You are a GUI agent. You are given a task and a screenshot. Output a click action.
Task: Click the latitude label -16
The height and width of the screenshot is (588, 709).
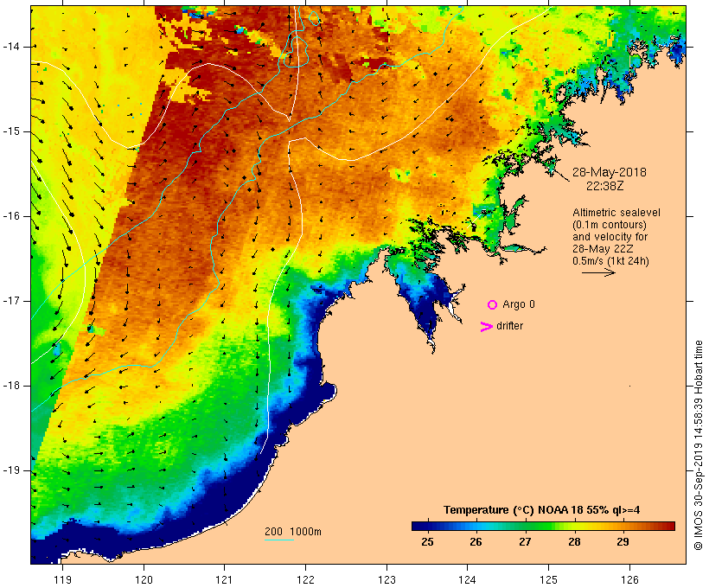pyautogui.click(x=11, y=216)
